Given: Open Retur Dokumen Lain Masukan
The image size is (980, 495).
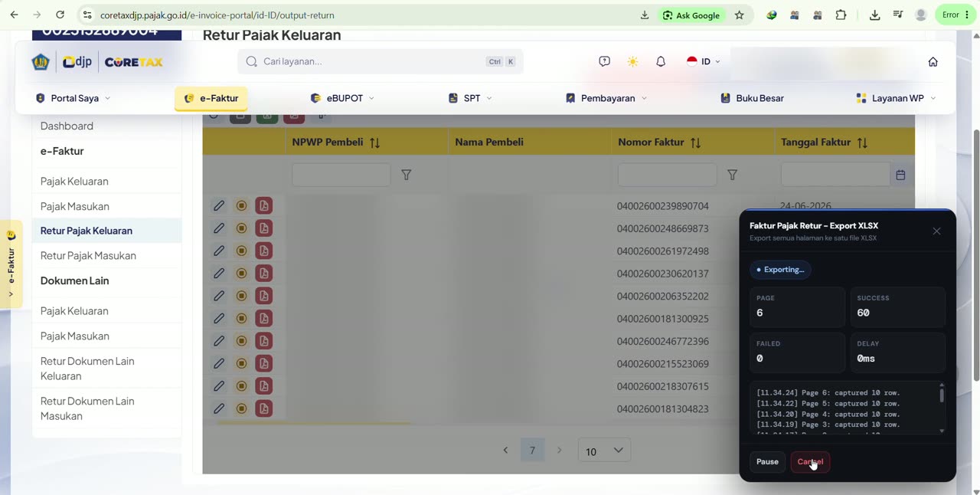Looking at the screenshot, I should 87,408.
